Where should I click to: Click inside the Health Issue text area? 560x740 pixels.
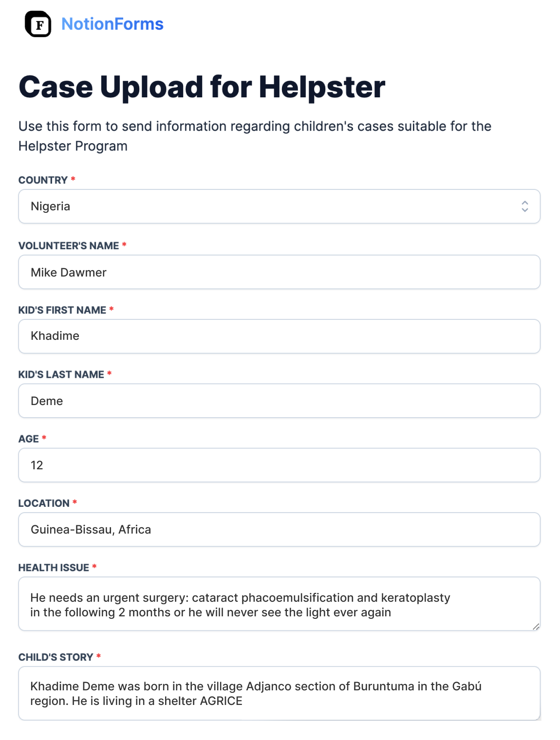pyautogui.click(x=279, y=604)
